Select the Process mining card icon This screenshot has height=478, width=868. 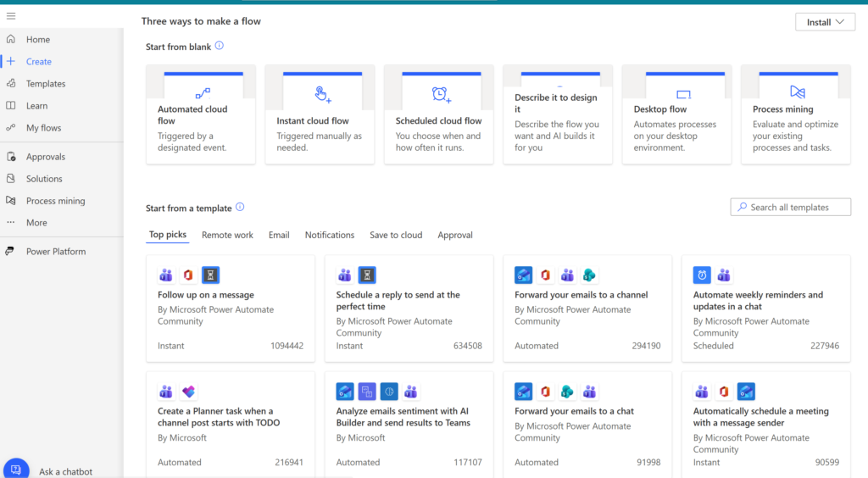click(x=797, y=92)
